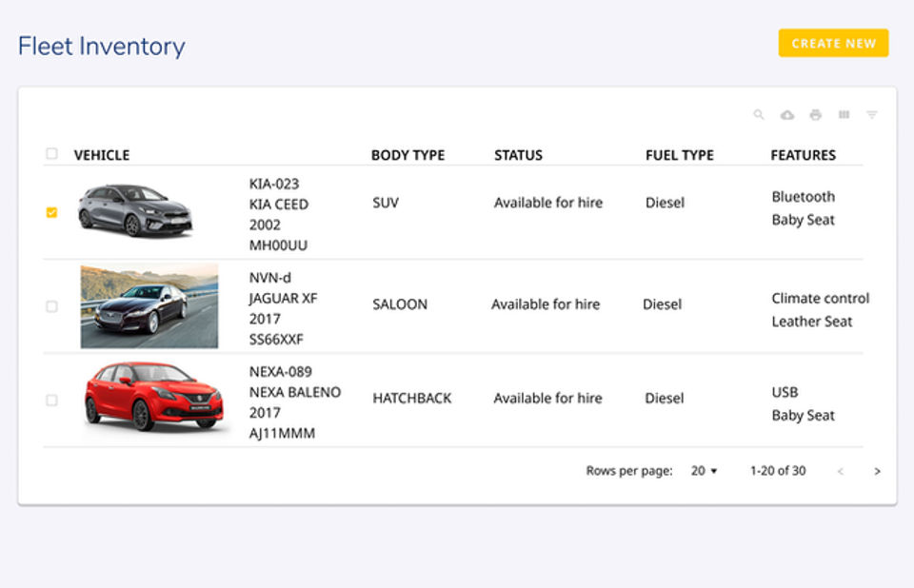The width and height of the screenshot is (914, 588).
Task: Sort by the VEHICLE column header
Action: [x=102, y=155]
